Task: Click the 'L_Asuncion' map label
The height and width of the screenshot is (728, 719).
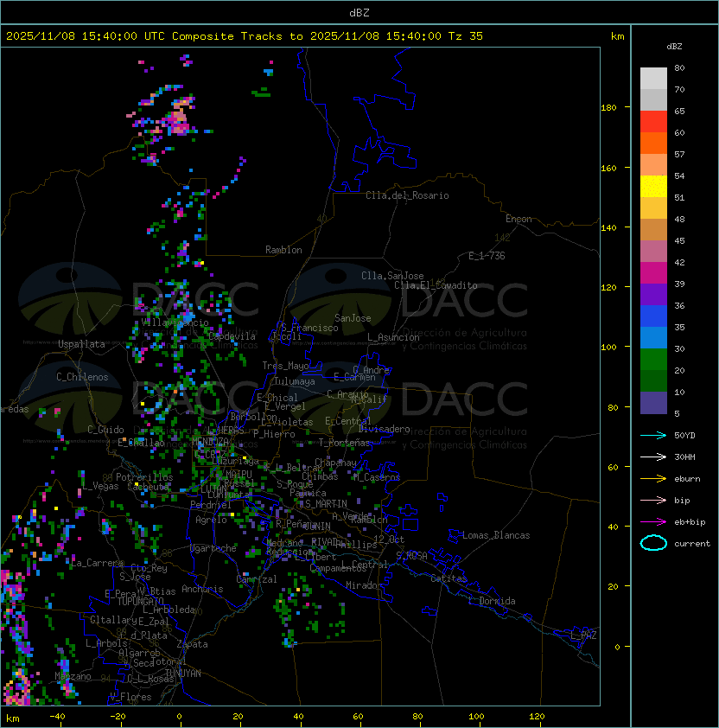Action: coord(393,337)
